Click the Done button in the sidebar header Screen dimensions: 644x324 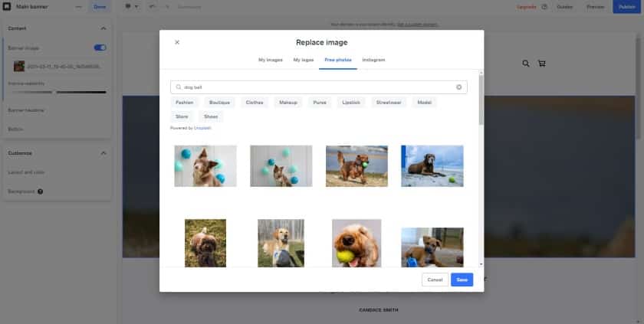click(x=100, y=7)
